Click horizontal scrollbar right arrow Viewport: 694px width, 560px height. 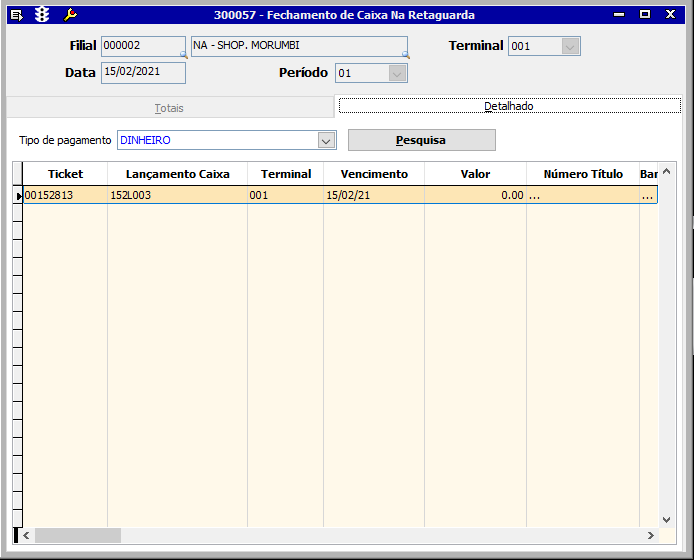651,536
